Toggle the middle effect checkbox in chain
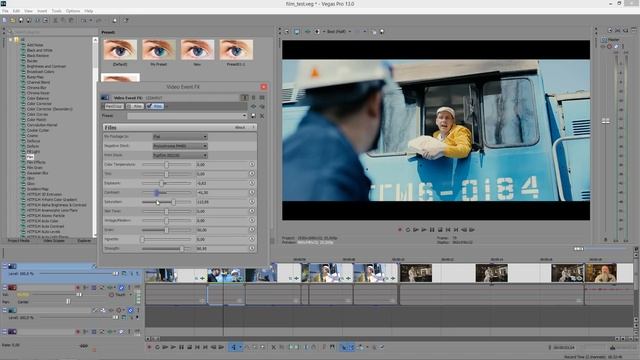The image size is (640, 360). [129, 106]
